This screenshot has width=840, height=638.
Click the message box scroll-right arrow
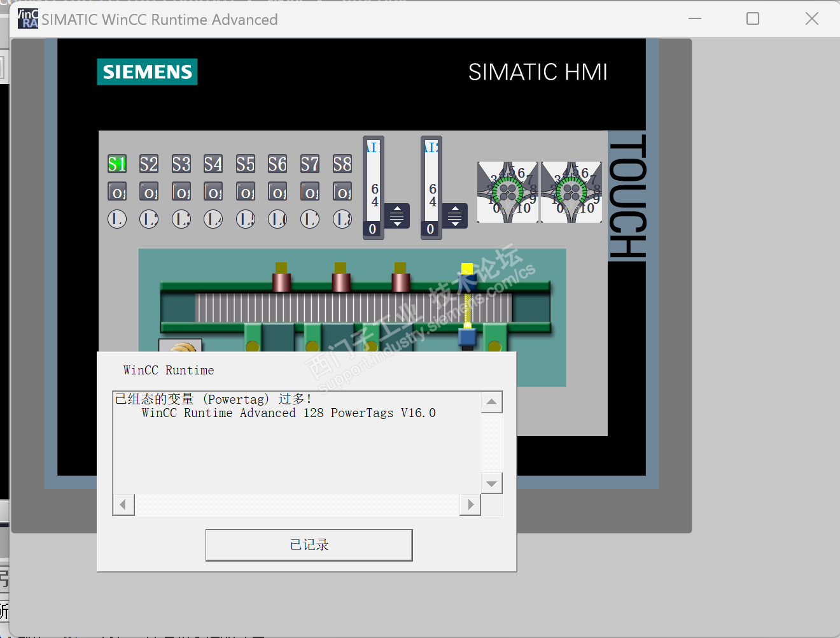[x=470, y=505]
